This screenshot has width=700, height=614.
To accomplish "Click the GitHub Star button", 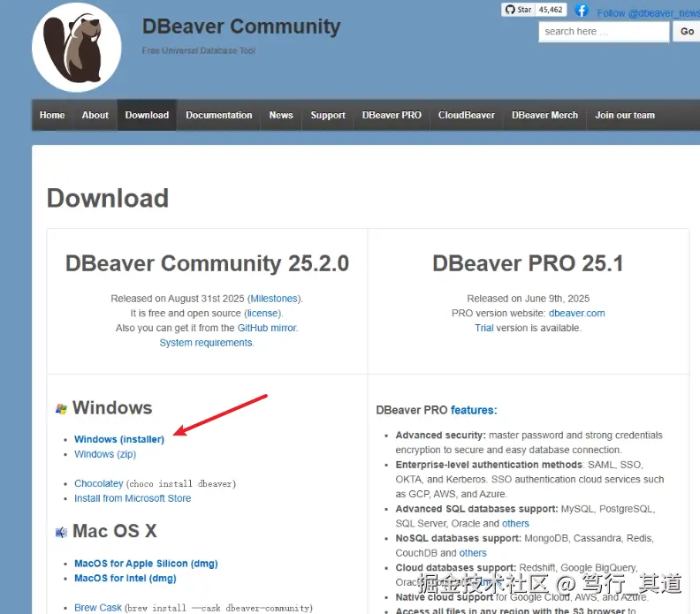I will [518, 10].
